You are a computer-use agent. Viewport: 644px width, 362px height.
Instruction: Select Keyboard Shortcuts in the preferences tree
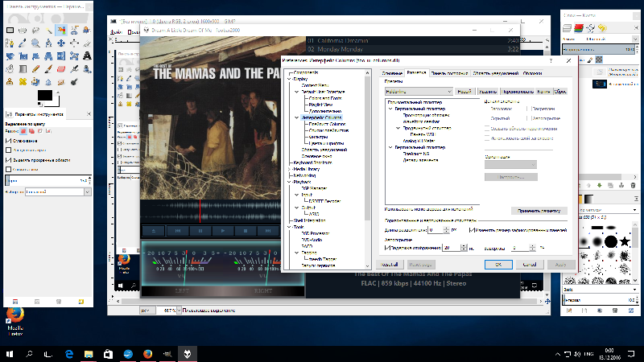pos(312,162)
